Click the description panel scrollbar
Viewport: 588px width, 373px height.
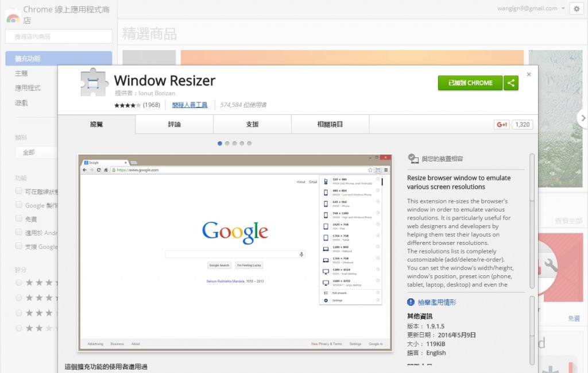(532, 221)
